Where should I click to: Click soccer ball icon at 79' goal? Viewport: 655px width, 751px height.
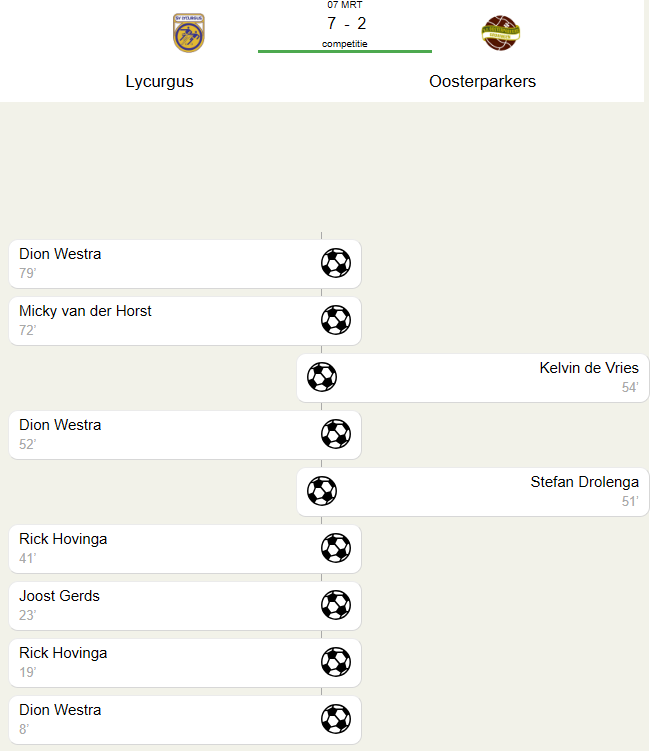pyautogui.click(x=336, y=263)
